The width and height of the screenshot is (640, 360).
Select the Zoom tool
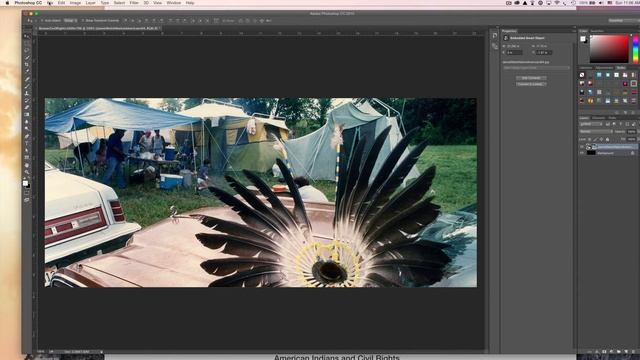27,172
